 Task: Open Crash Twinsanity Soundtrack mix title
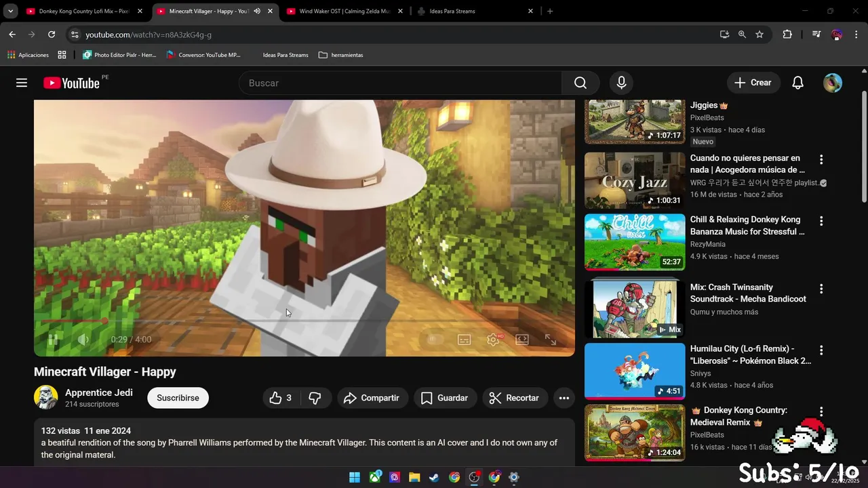(748, 293)
